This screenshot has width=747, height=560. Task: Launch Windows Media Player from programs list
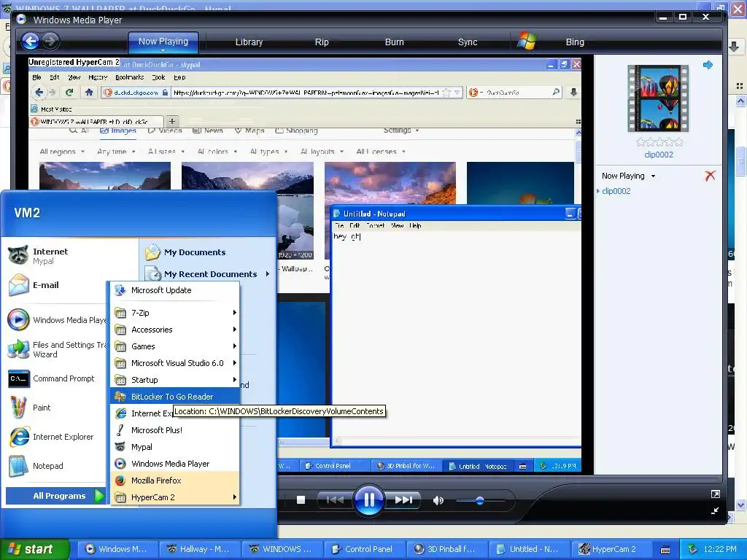click(175, 463)
